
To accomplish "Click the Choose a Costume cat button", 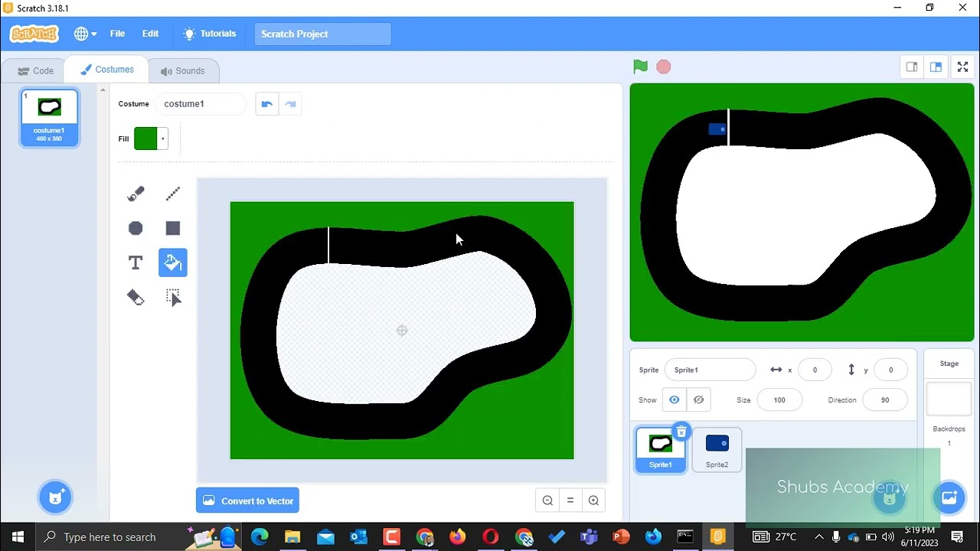I will click(55, 497).
